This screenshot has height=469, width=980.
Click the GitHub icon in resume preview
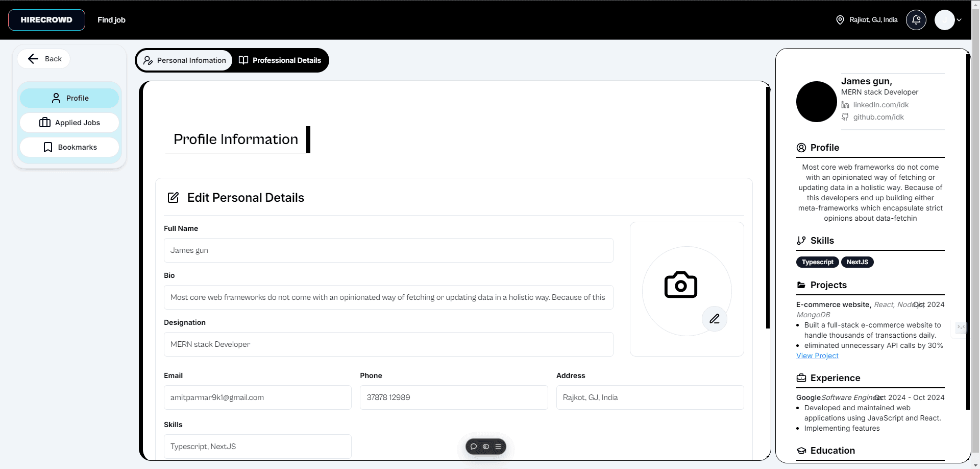click(x=845, y=117)
